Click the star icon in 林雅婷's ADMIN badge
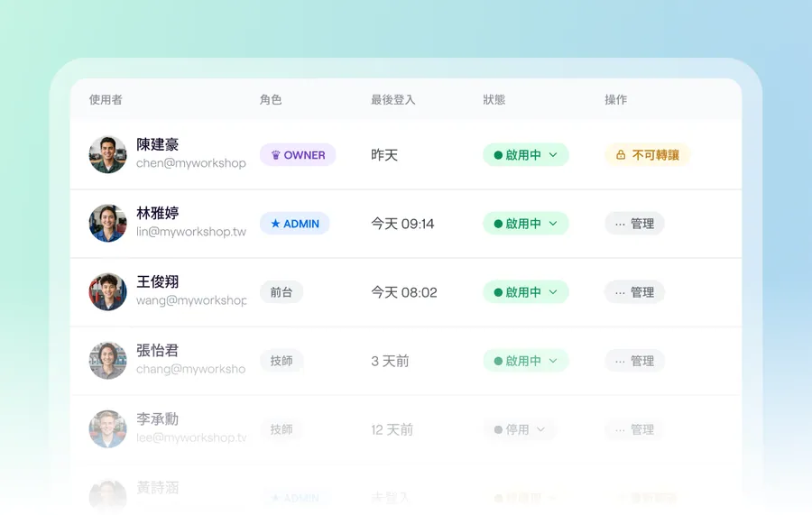The width and height of the screenshot is (812, 515). click(x=275, y=224)
